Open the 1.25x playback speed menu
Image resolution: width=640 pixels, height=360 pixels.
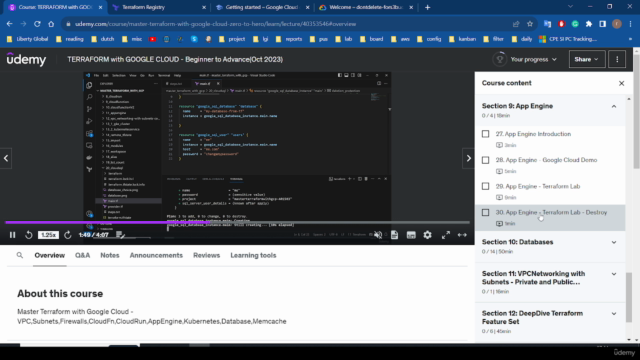[x=48, y=235]
